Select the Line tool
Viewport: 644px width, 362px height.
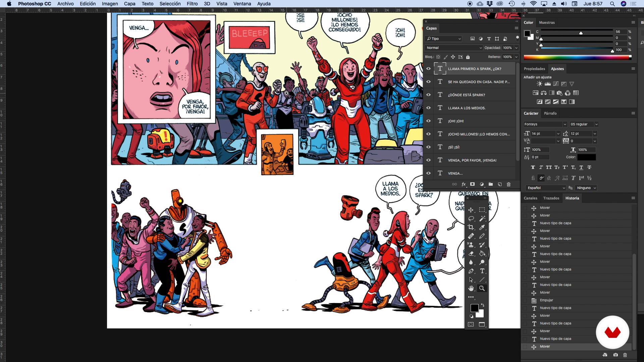coord(482,280)
